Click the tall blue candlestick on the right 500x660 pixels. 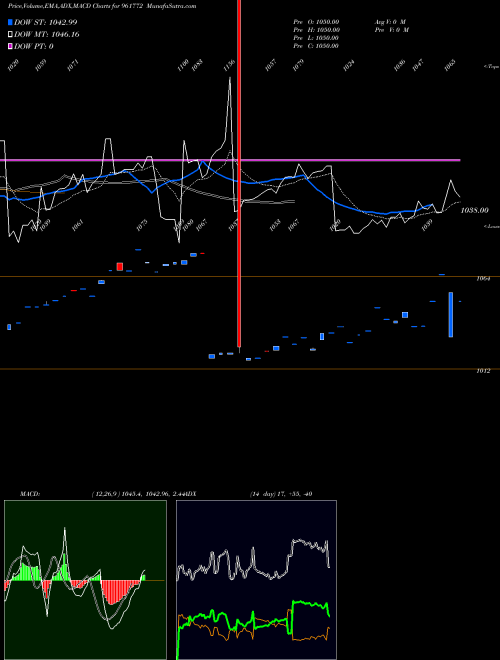(451, 314)
